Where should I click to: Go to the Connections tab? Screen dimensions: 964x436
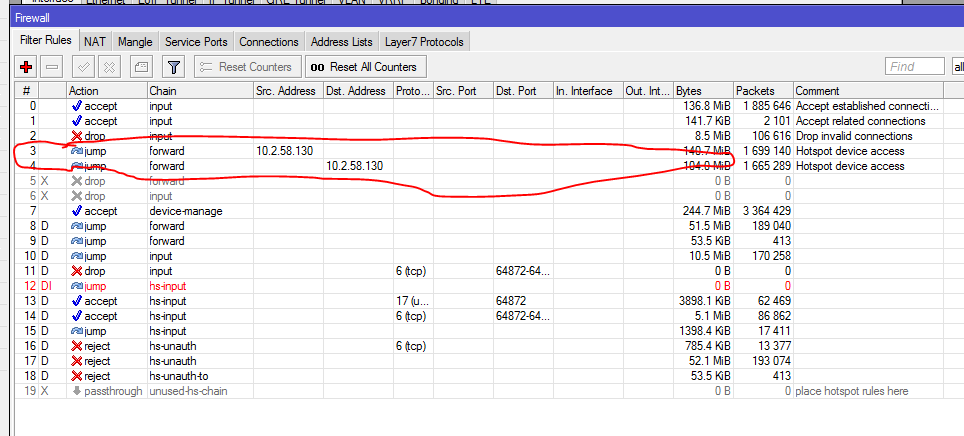coord(269,42)
